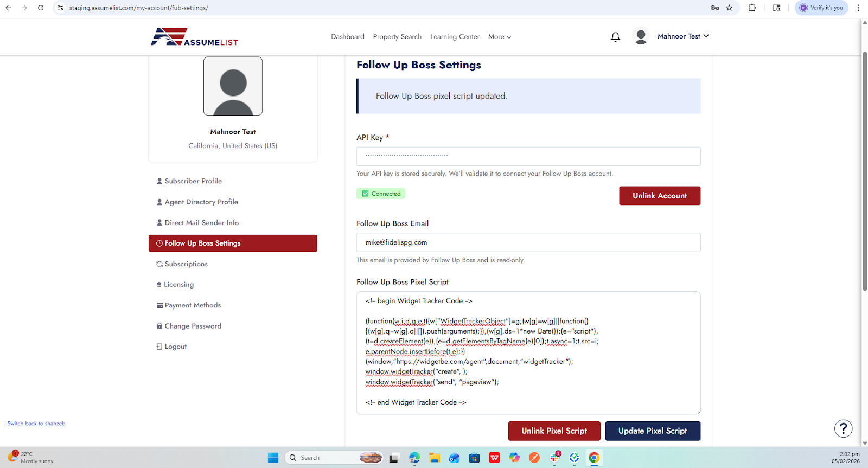868x468 pixels.
Task: Click the Verify it's you profile chip
Action: [821, 8]
